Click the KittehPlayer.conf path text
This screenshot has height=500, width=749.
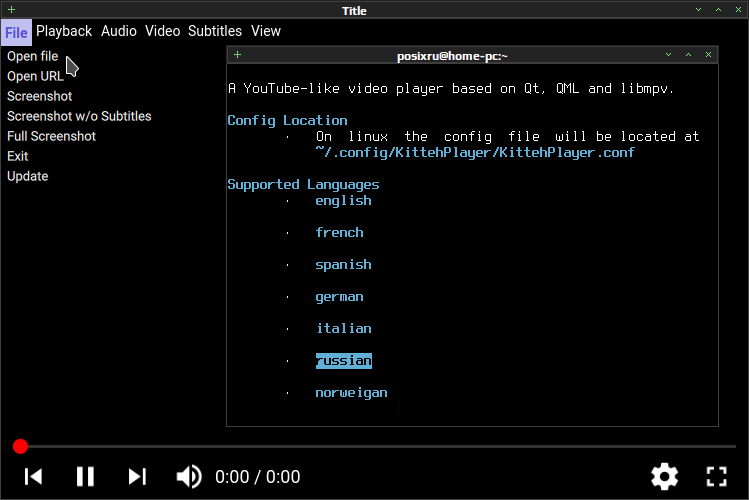click(x=475, y=153)
